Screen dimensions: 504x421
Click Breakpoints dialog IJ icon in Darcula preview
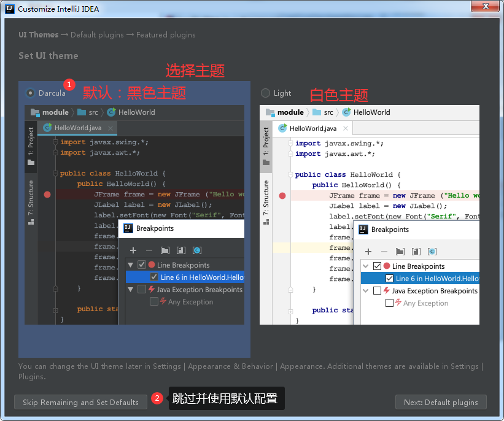coord(128,228)
